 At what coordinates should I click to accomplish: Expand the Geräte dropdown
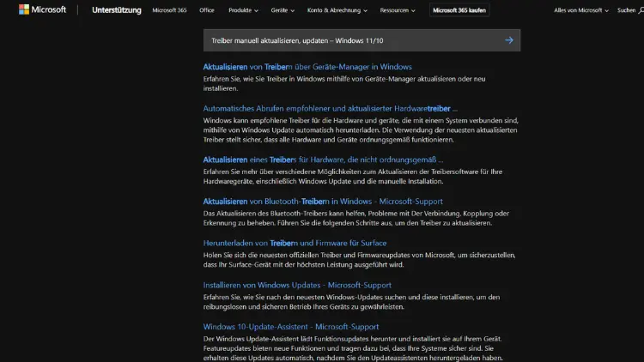click(x=283, y=10)
